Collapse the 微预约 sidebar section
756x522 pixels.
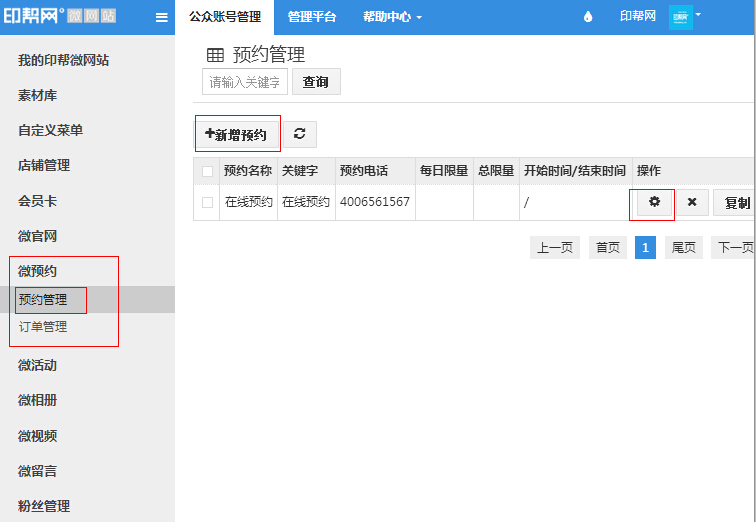pos(38,271)
